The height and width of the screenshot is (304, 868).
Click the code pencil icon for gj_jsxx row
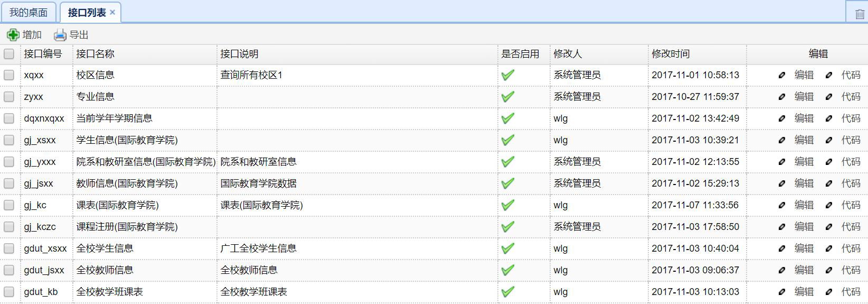[x=829, y=183]
